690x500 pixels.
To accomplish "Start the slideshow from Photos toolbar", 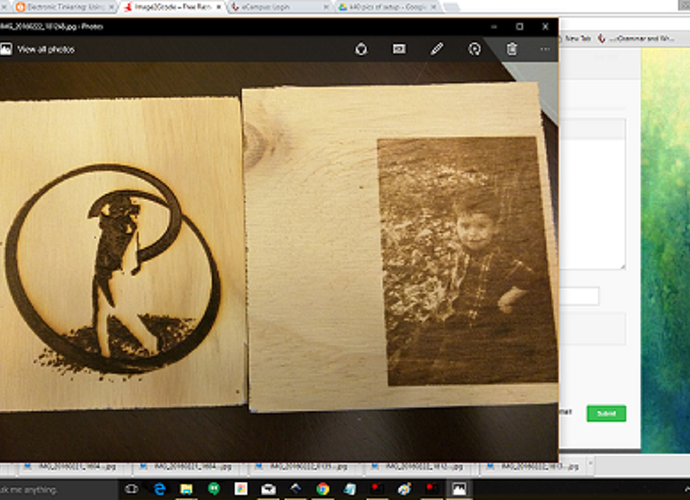I will pos(399,49).
